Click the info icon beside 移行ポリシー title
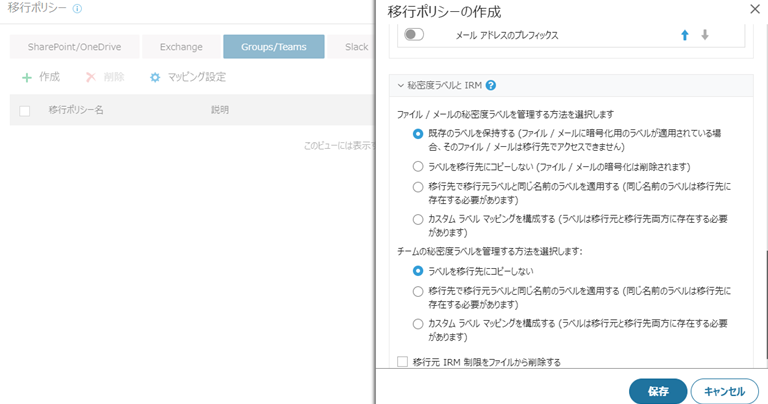The height and width of the screenshot is (404, 768). point(77,9)
